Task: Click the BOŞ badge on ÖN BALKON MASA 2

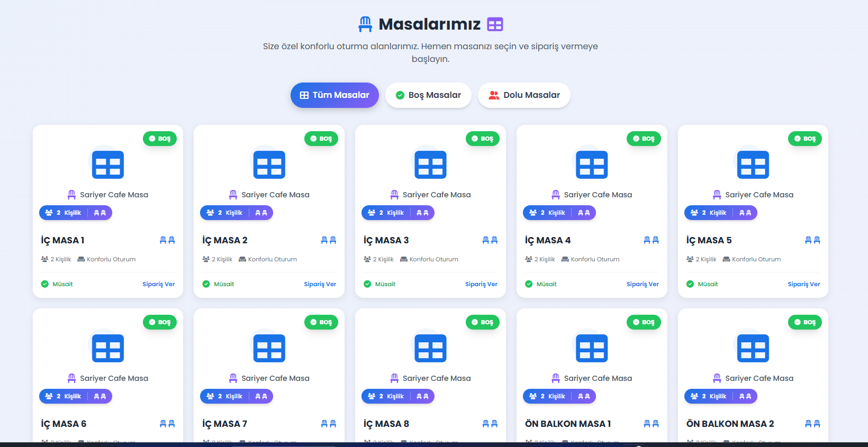Action: (x=804, y=322)
